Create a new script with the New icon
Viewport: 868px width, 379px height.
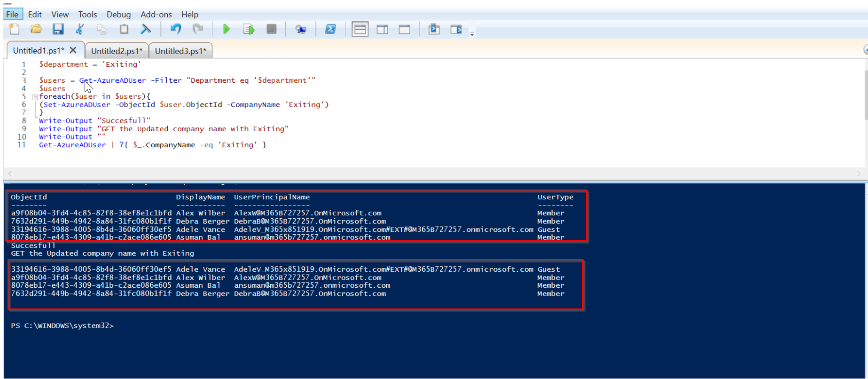pyautogui.click(x=14, y=29)
